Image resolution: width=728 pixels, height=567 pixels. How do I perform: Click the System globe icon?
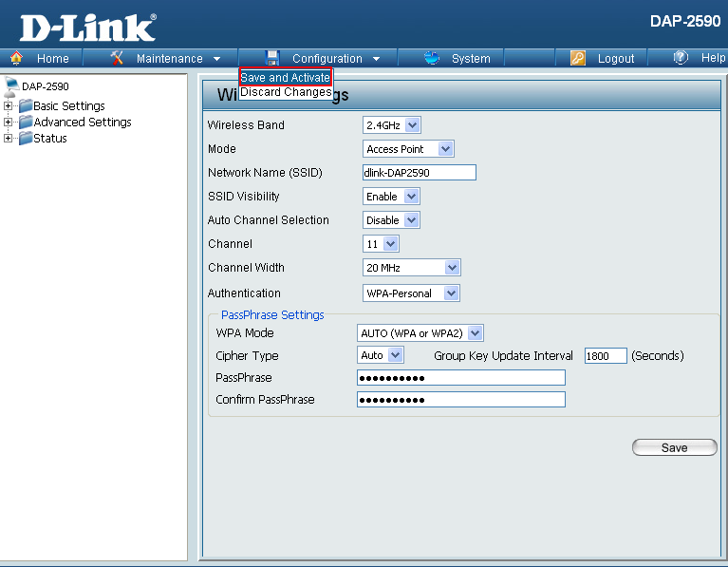[x=432, y=58]
